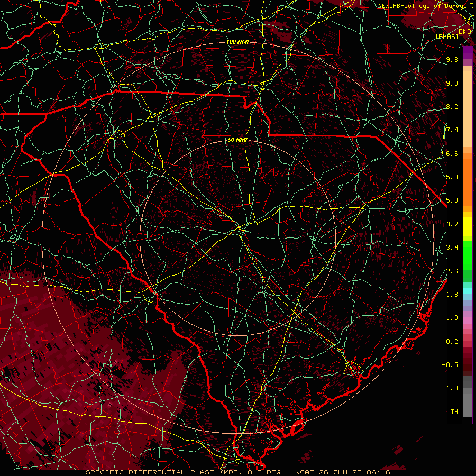
Task: Pick the cyan segment of the color bar
Action: (467, 290)
